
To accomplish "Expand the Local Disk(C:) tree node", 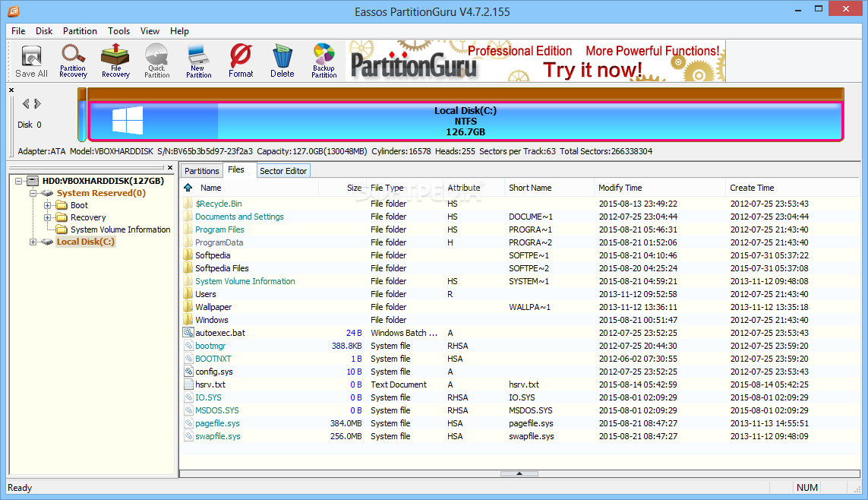I will pyautogui.click(x=33, y=242).
